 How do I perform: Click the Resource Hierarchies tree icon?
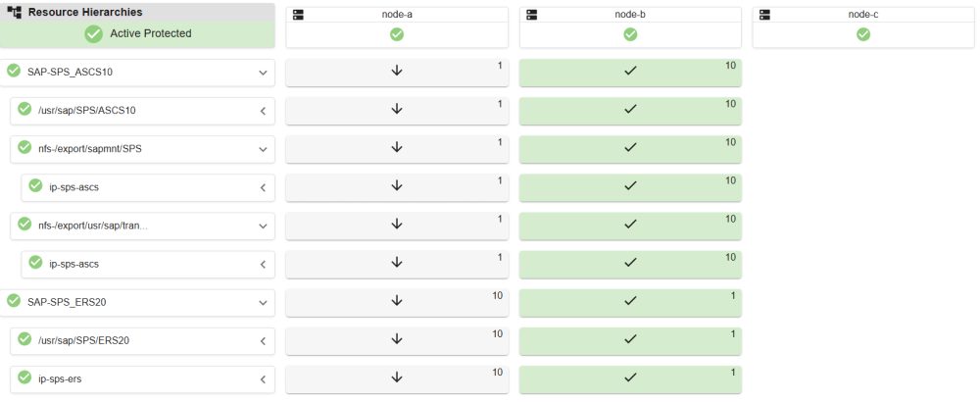click(15, 13)
